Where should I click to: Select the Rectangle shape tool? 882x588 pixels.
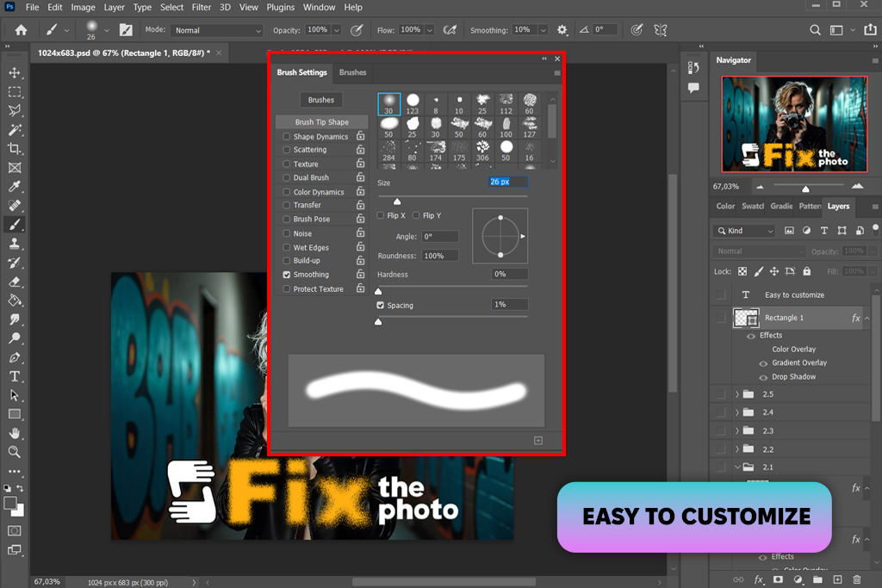15,414
